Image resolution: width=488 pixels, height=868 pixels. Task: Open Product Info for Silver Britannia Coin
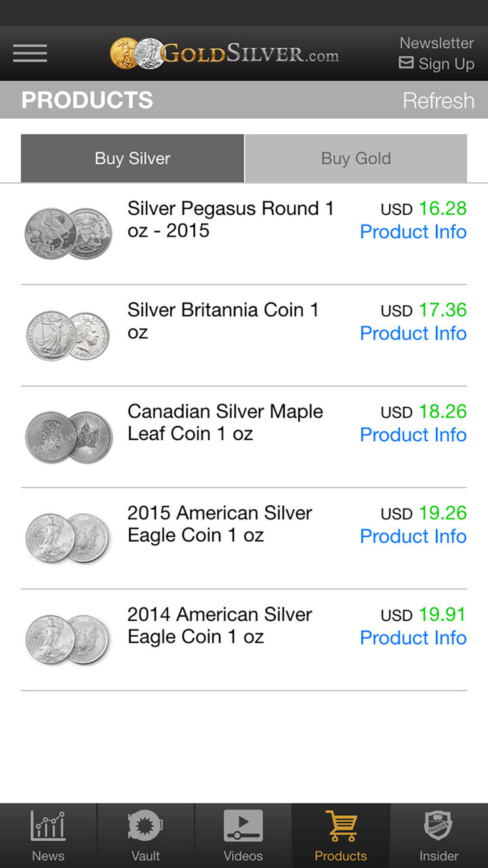413,334
